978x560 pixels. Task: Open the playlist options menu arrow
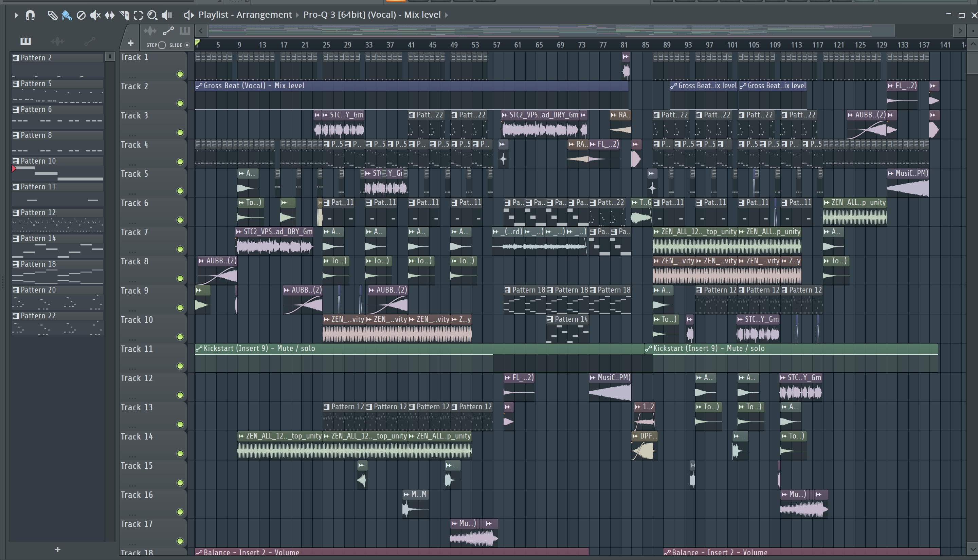tap(16, 15)
